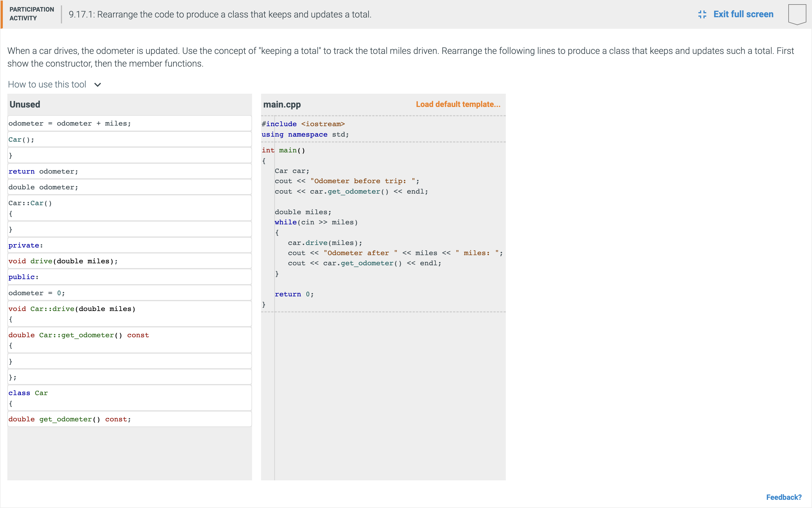The image size is (812, 508).
Task: Select the private: code block
Action: coord(129,245)
